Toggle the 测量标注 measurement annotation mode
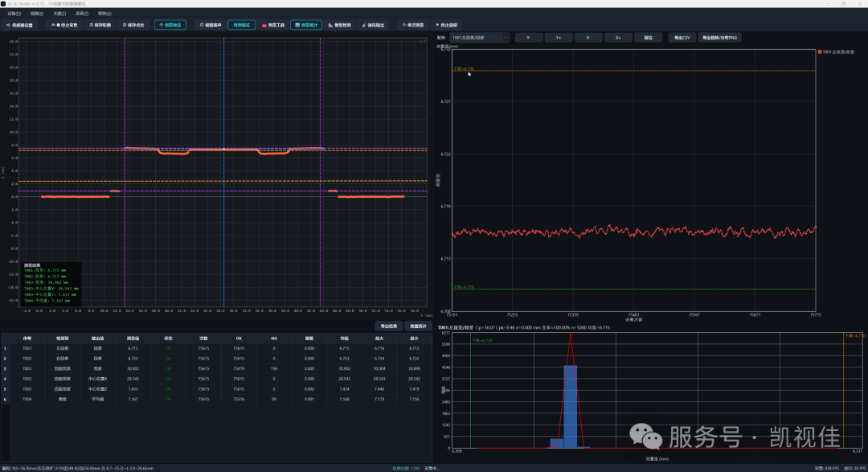 [x=170, y=25]
